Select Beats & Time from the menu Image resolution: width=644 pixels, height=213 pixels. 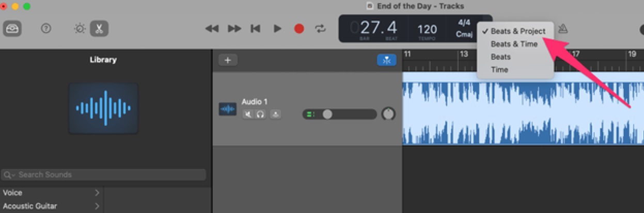[x=514, y=44]
